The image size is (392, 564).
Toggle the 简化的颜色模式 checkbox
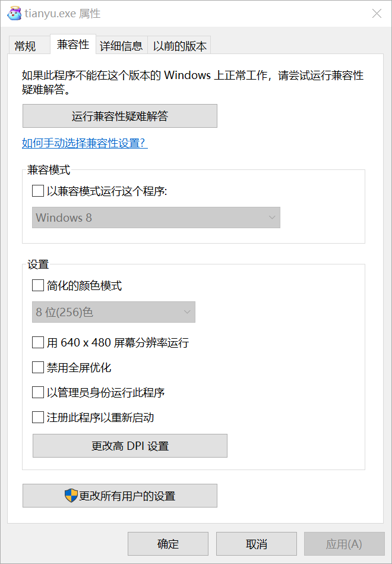coord(38,286)
